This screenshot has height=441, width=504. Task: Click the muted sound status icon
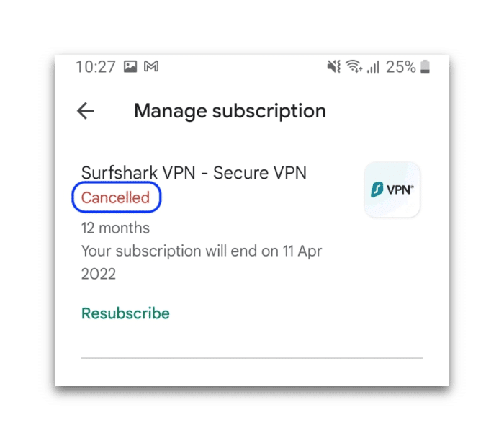[x=333, y=67]
